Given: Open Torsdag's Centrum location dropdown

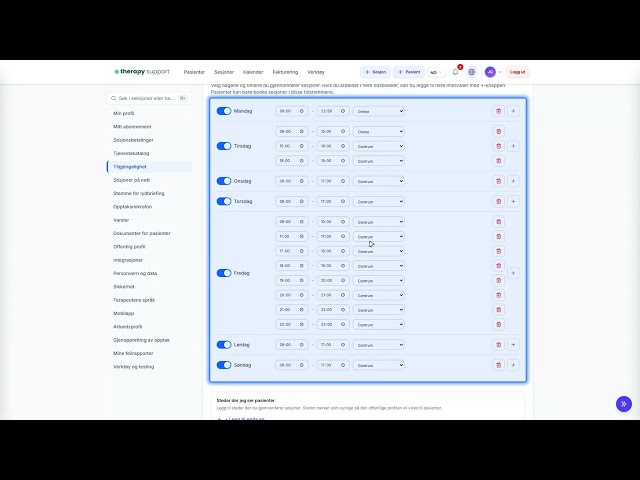Looking at the screenshot, I should pyautogui.click(x=379, y=201).
